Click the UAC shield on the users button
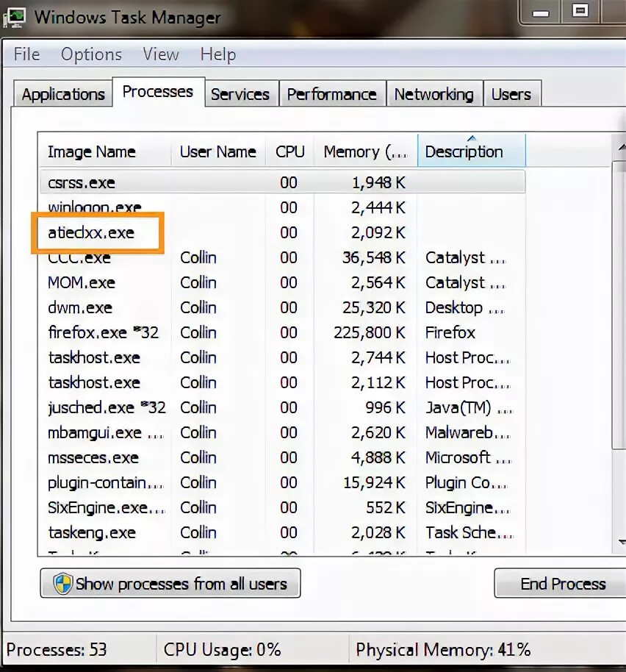The width and height of the screenshot is (626, 672). 62,583
